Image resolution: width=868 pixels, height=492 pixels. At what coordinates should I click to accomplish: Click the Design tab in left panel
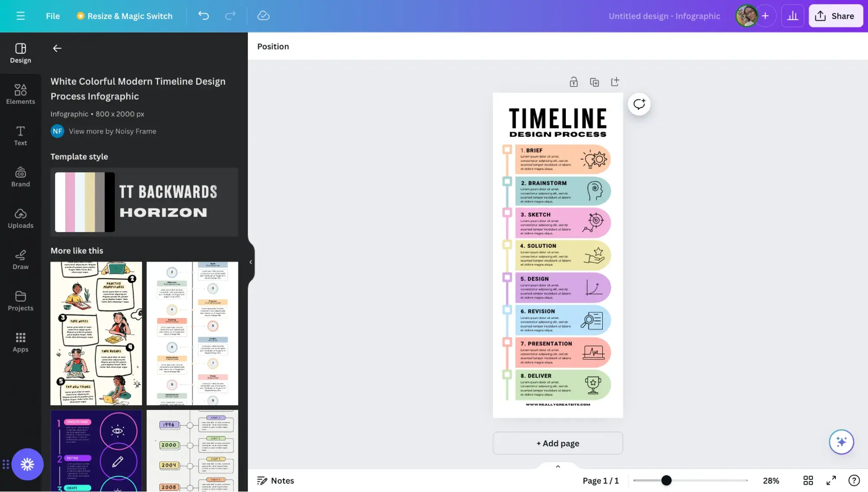pos(20,53)
